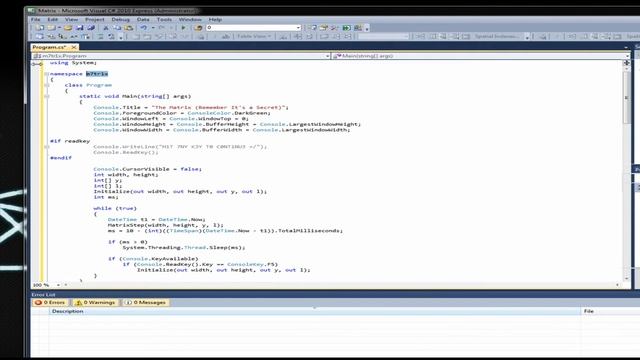Open the Help menu

[x=215, y=19]
